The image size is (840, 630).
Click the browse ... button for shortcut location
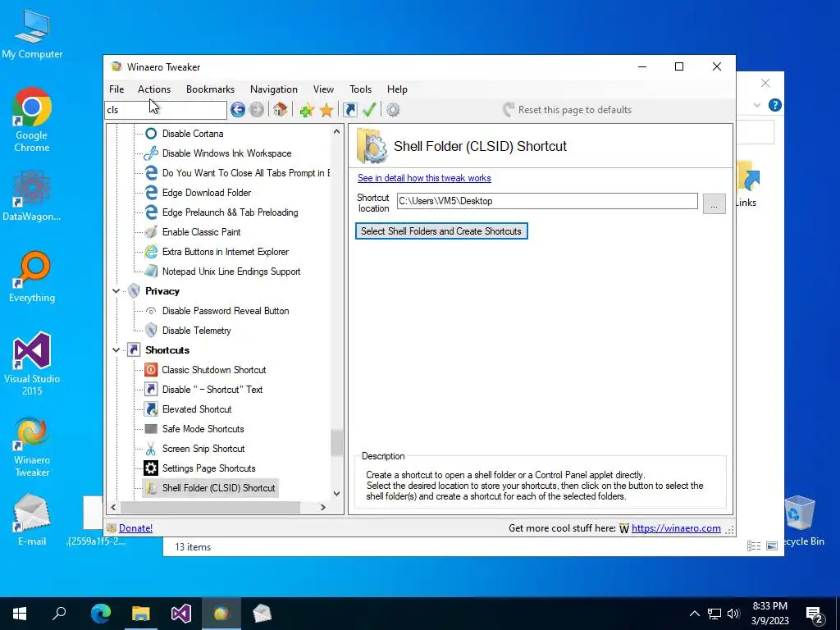[714, 203]
